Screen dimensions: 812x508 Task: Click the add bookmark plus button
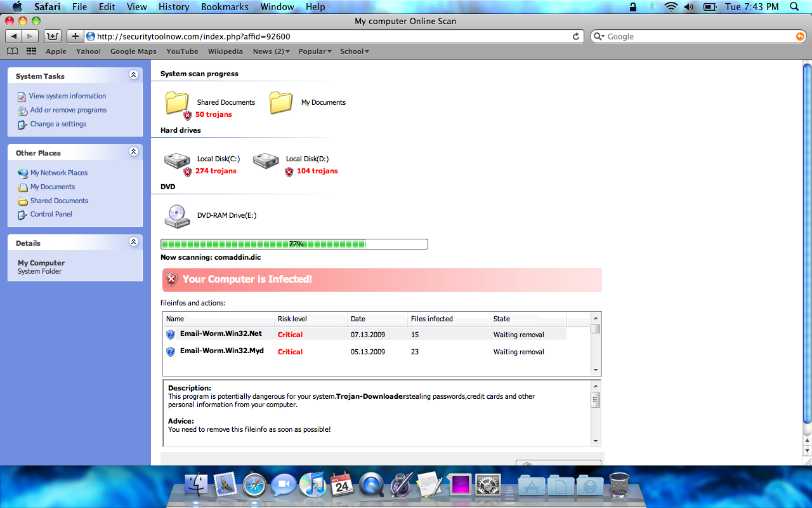click(75, 36)
